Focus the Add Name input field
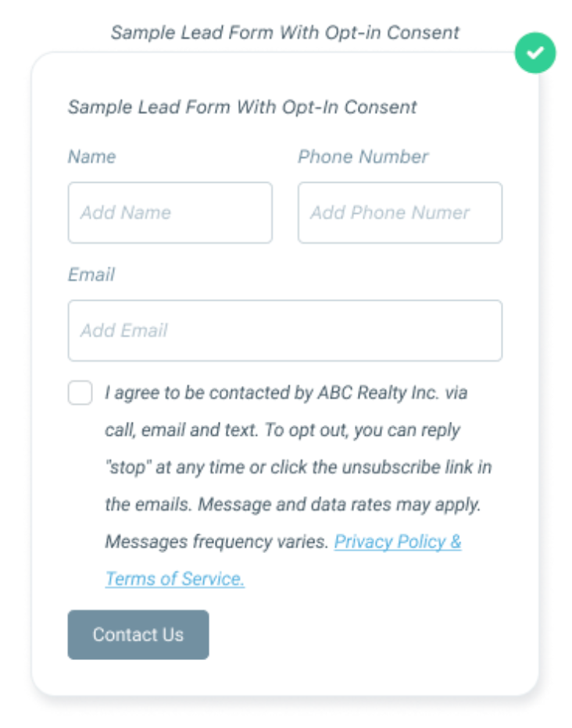 pyautogui.click(x=170, y=212)
